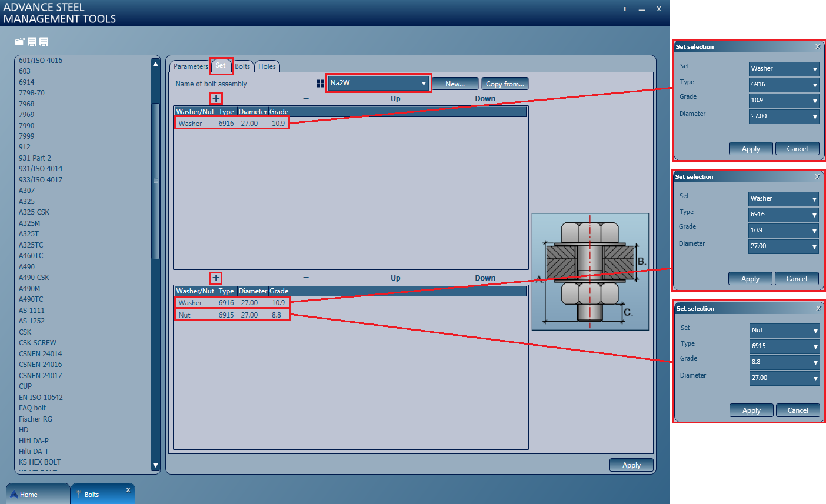Click the New... button
Screen dimensions: 826x504
pos(455,84)
